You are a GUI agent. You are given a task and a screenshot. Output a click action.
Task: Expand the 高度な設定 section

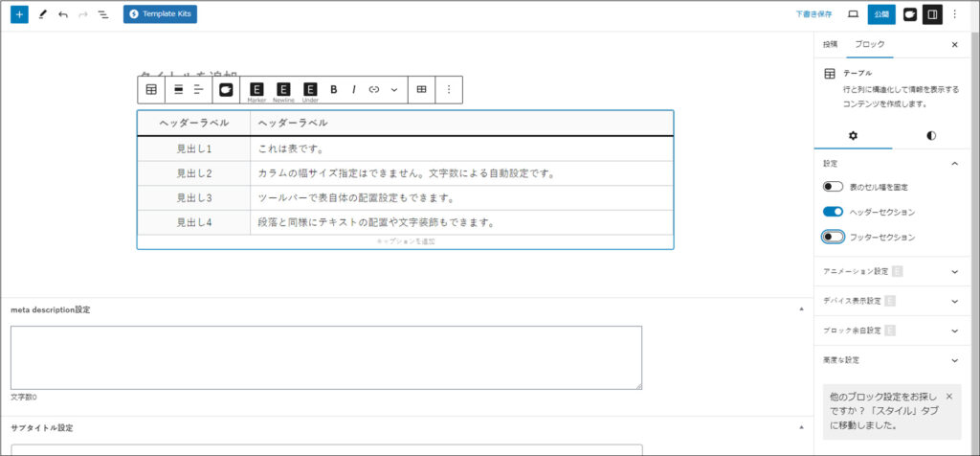(954, 360)
